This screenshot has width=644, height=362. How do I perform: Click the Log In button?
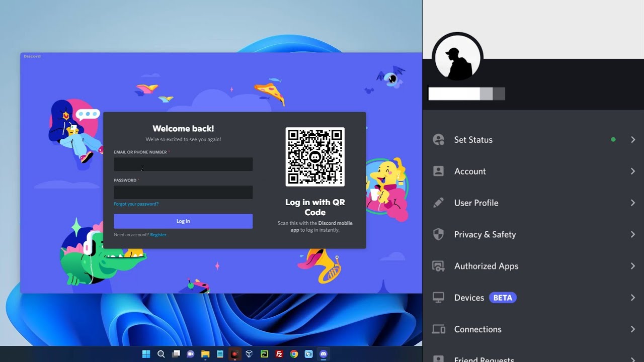click(183, 221)
